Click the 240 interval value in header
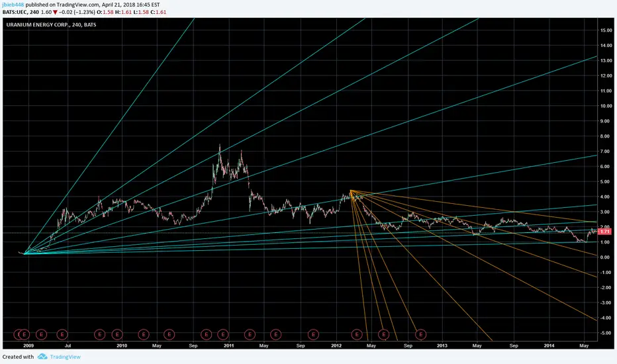Image resolution: width=617 pixels, height=364 pixels. tap(34, 12)
